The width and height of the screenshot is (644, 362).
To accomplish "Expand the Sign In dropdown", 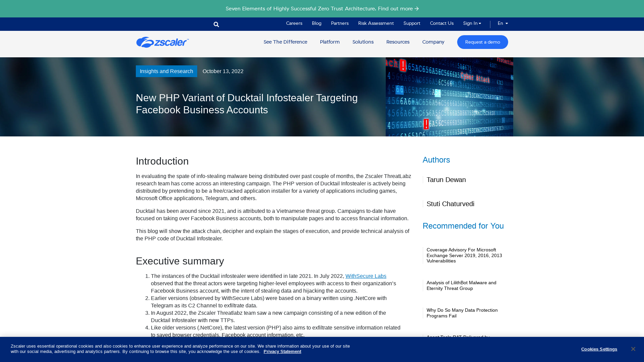I will click(x=472, y=23).
